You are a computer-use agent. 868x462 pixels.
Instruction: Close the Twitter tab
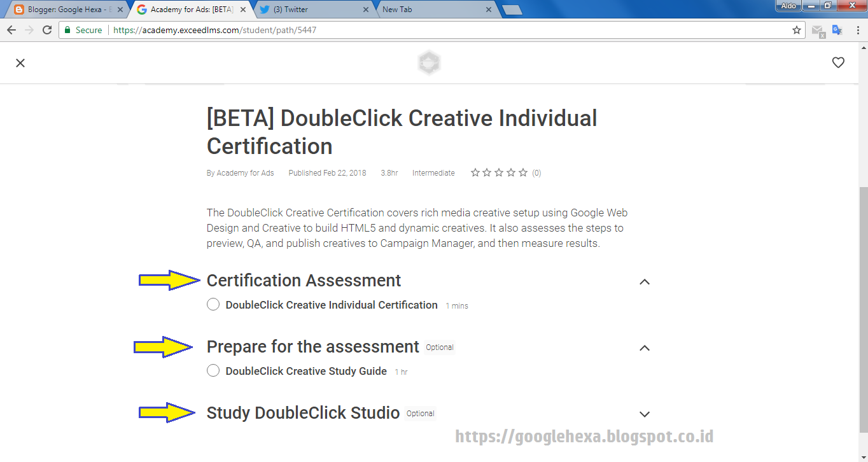(x=365, y=10)
